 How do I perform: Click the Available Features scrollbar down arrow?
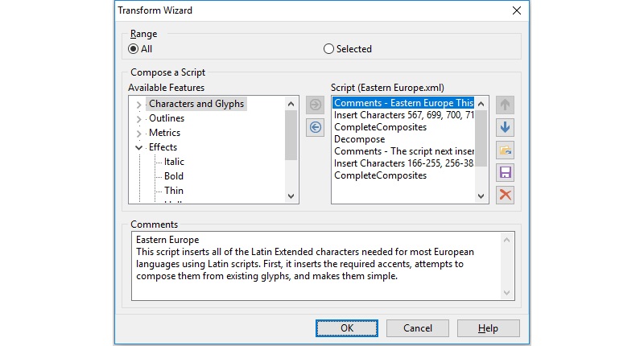click(291, 196)
